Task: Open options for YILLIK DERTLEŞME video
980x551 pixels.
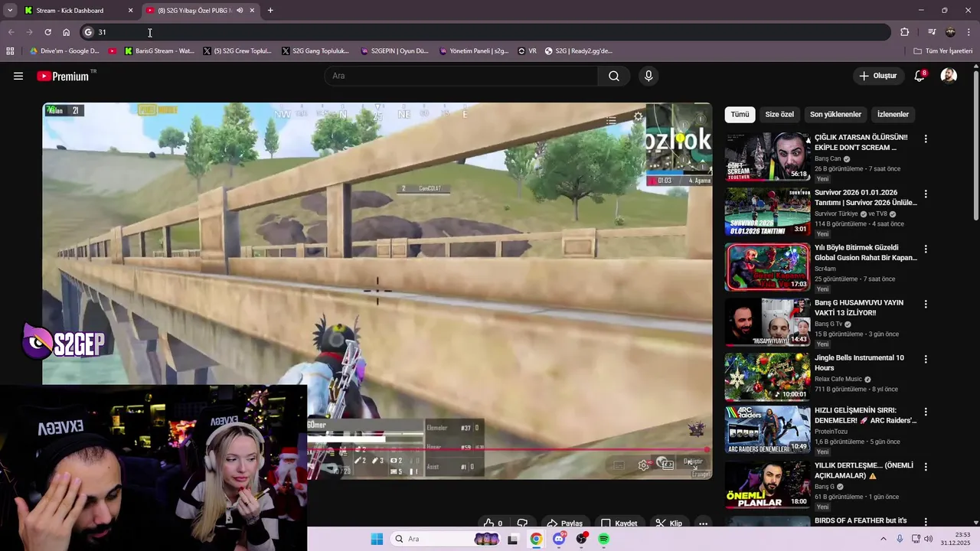Action: (926, 466)
